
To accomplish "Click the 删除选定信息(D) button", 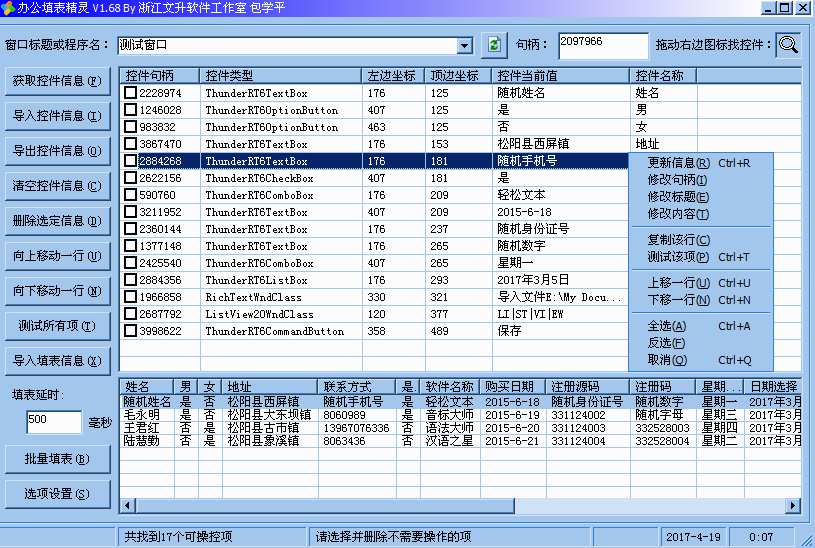I will (x=58, y=221).
